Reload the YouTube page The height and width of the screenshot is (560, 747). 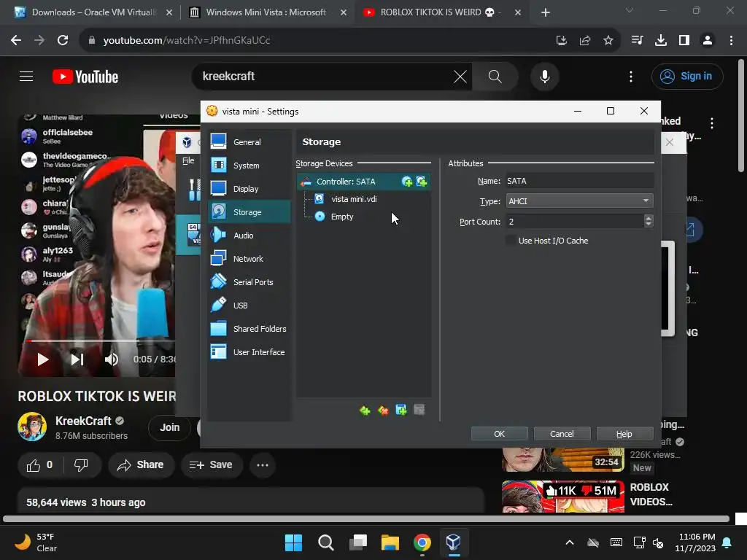(63, 41)
